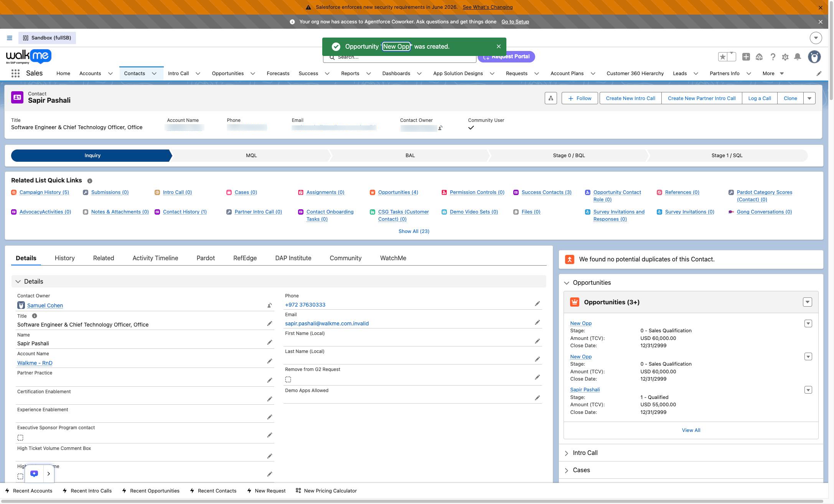Screen dimensions: 834x504
Task: Click the global Search field
Action: point(400,57)
